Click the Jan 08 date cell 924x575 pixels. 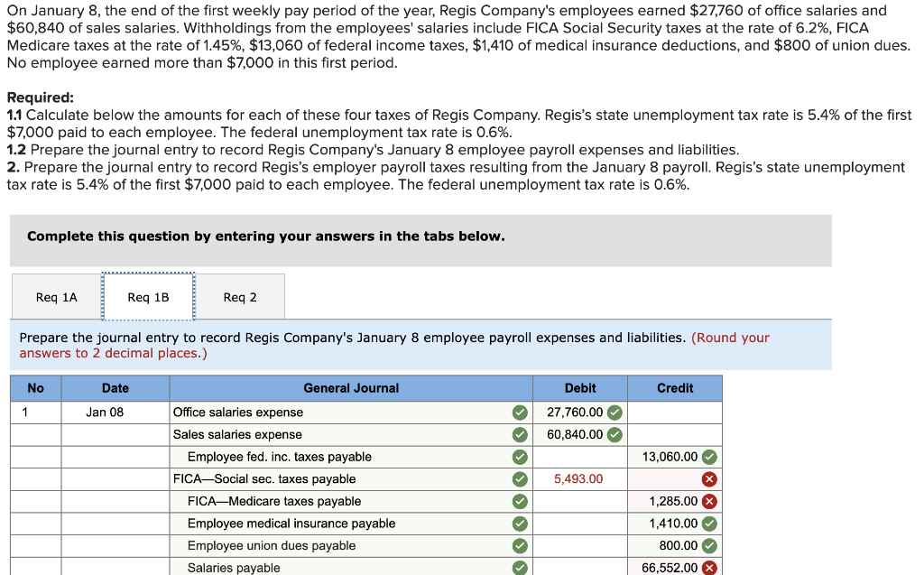[x=115, y=413]
